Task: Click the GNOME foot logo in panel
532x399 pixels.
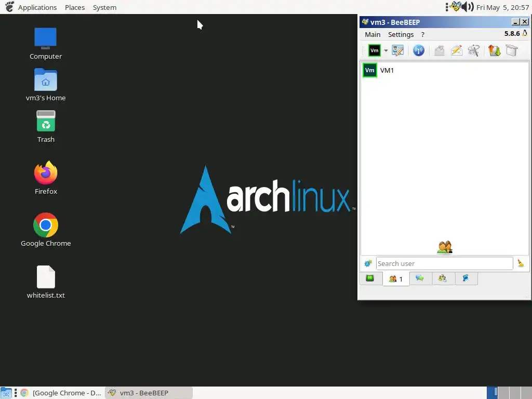Action: tap(9, 6)
